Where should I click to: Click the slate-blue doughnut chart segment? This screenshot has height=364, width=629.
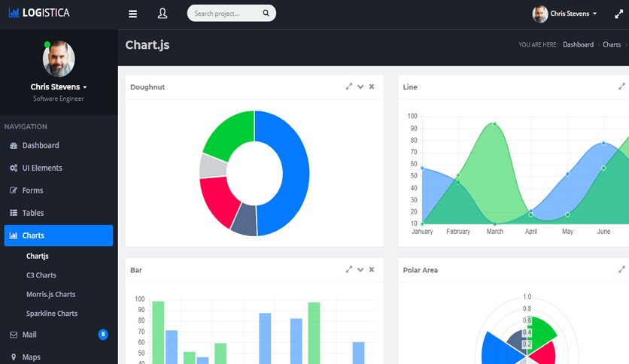(245, 220)
